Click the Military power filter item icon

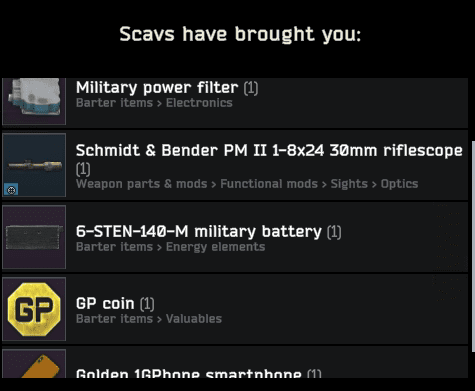(x=34, y=101)
